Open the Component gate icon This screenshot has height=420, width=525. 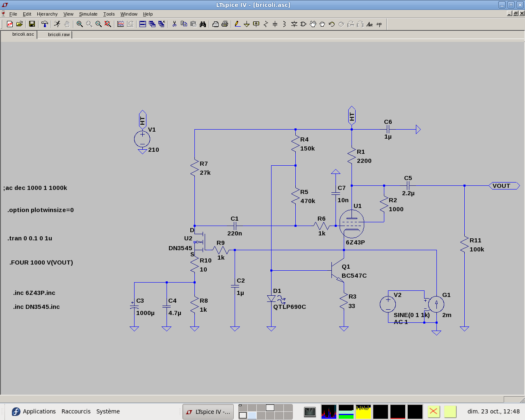coord(304,24)
